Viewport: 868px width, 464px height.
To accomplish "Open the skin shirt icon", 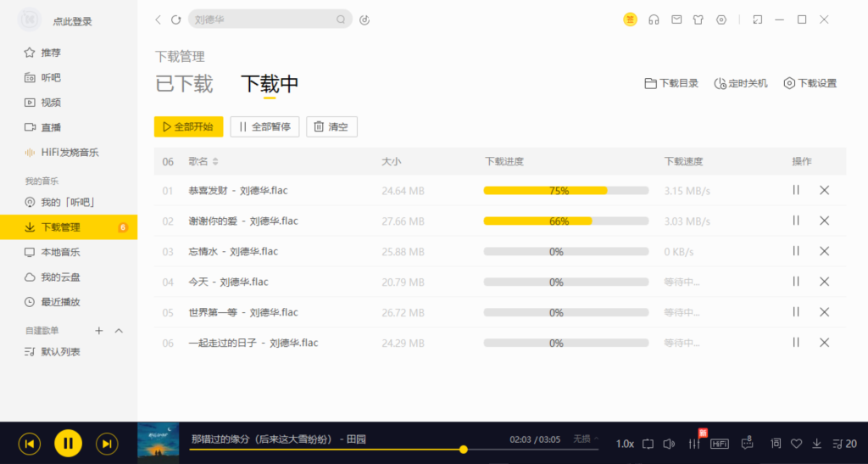I will point(698,20).
